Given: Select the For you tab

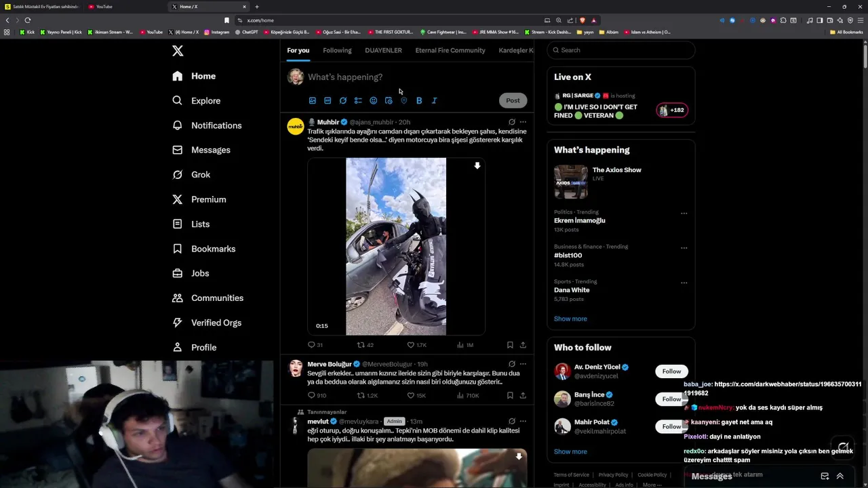Looking at the screenshot, I should [x=298, y=50].
